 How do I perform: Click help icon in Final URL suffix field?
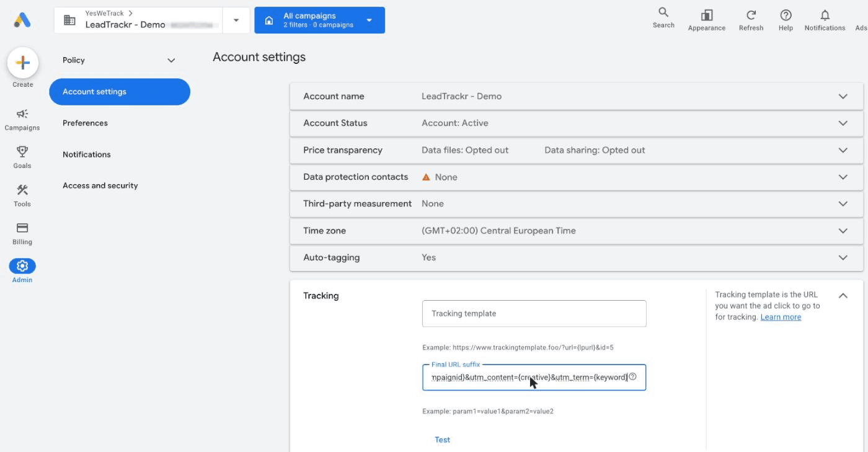(x=632, y=376)
